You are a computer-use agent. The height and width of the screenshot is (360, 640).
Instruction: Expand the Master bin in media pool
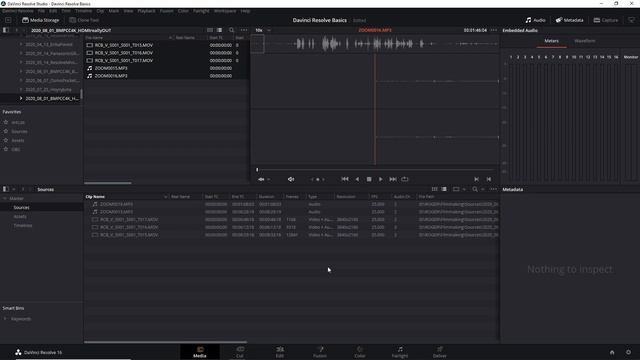pos(5,199)
